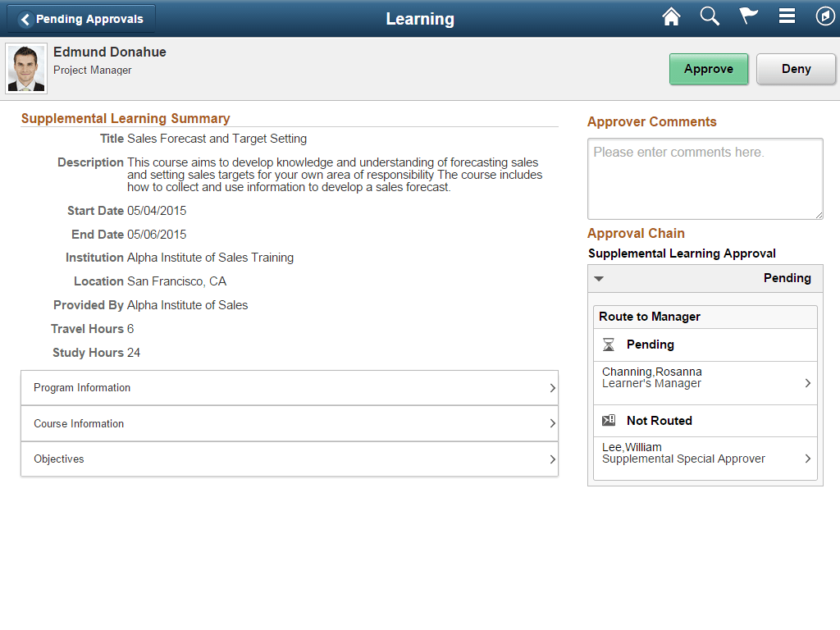Open the Course Information section
Viewport: 840px width, 630px height.
pos(289,423)
